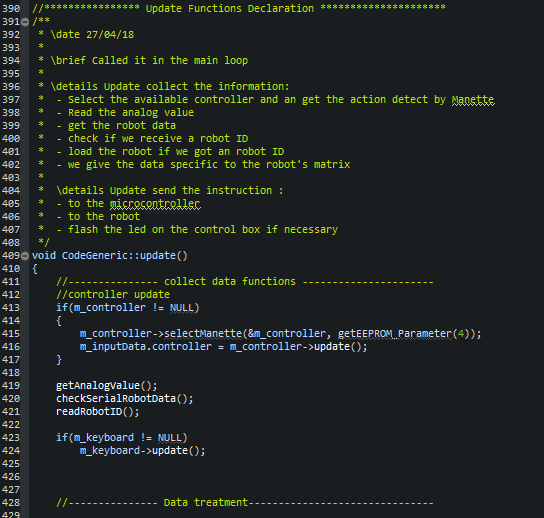This screenshot has height=518, width=544.
Task: Click the underlined NULL in m_controller check
Action: [182, 308]
